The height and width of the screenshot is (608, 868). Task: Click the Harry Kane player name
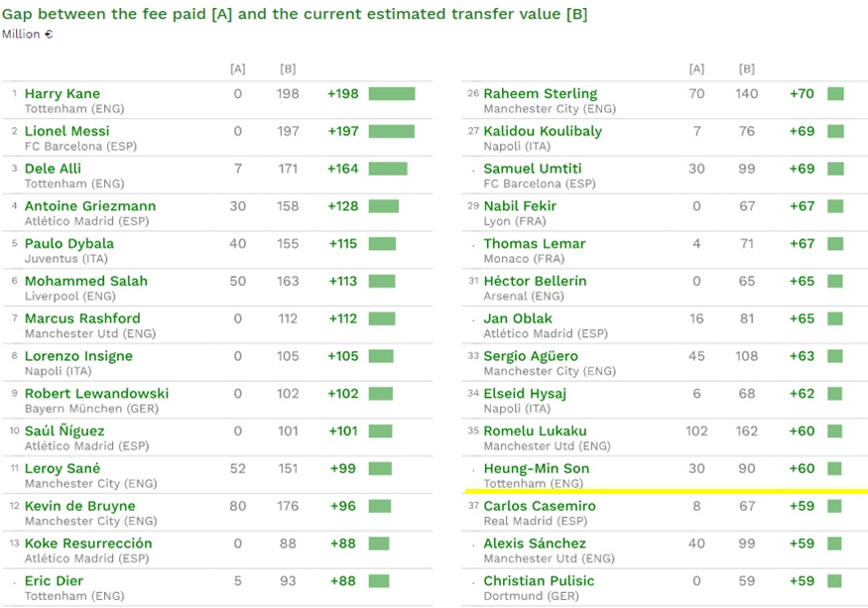click(x=62, y=93)
